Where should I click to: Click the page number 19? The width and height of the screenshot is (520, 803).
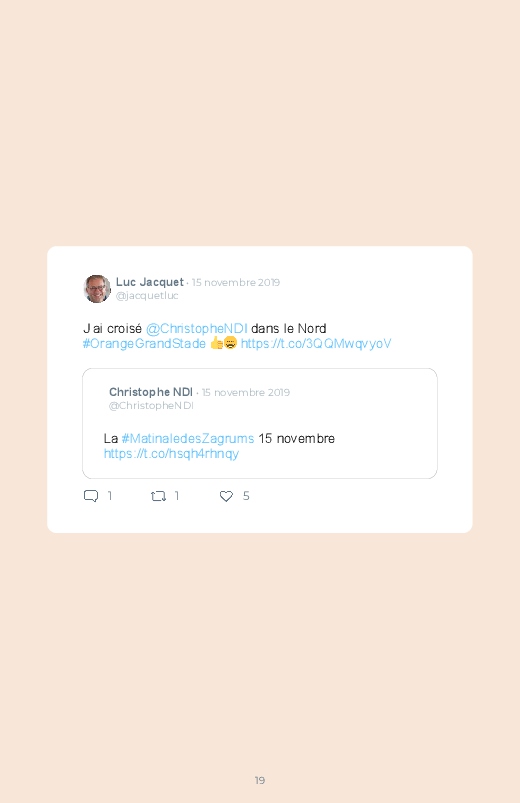click(260, 780)
